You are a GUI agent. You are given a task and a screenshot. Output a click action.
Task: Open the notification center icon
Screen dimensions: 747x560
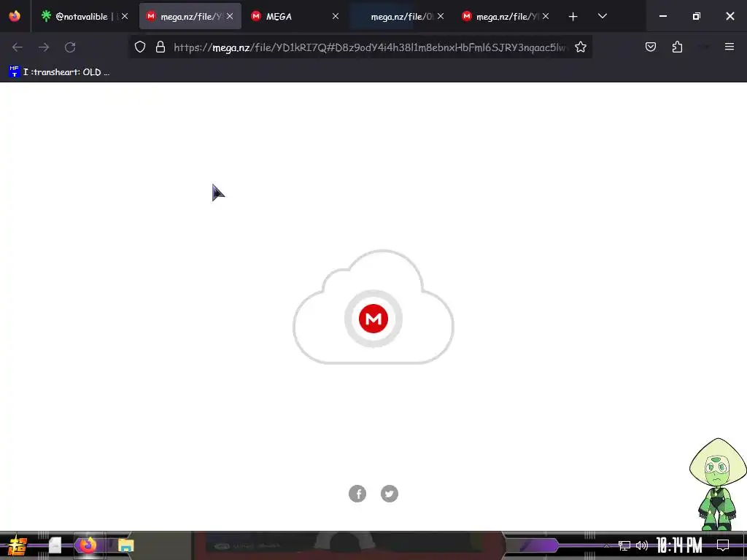723,545
